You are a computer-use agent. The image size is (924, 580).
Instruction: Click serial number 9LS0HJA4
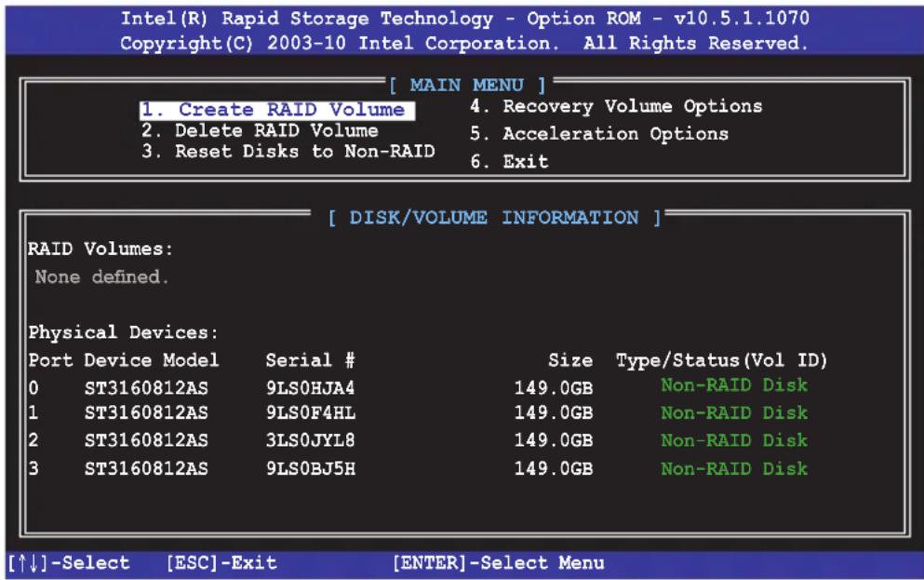(x=310, y=388)
